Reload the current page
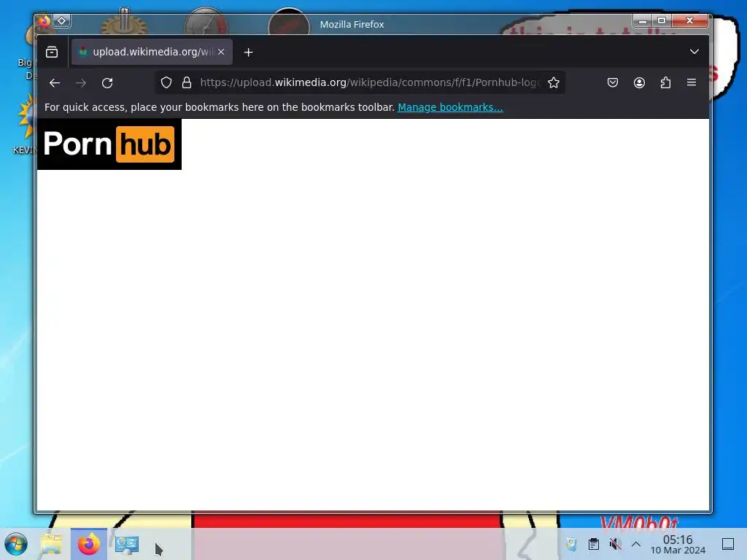 pos(107,83)
